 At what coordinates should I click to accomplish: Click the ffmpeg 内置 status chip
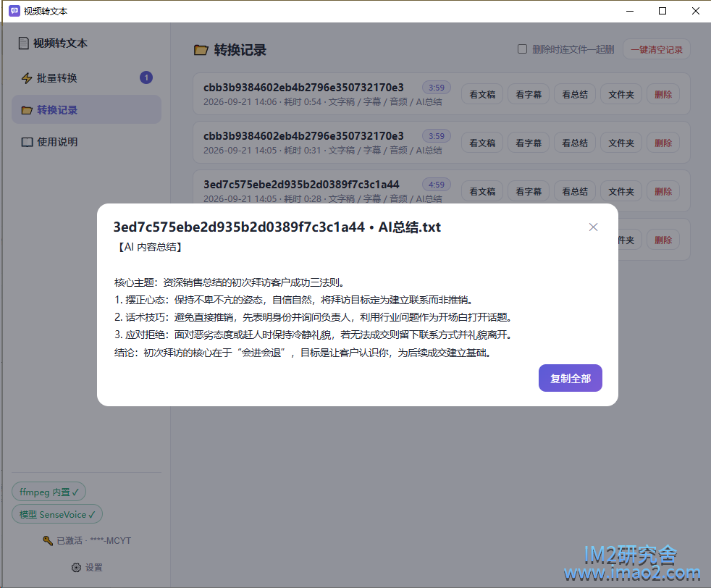49,492
